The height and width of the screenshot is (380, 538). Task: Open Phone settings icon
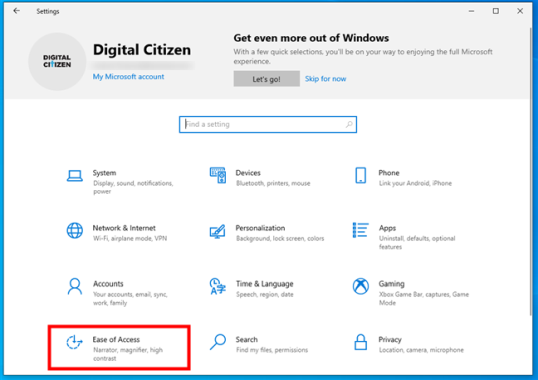click(x=361, y=175)
